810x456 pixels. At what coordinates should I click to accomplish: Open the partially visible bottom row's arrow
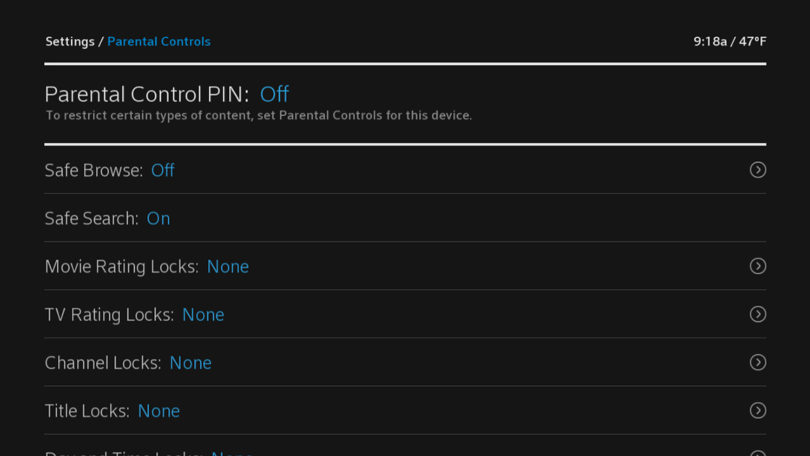tap(757, 453)
